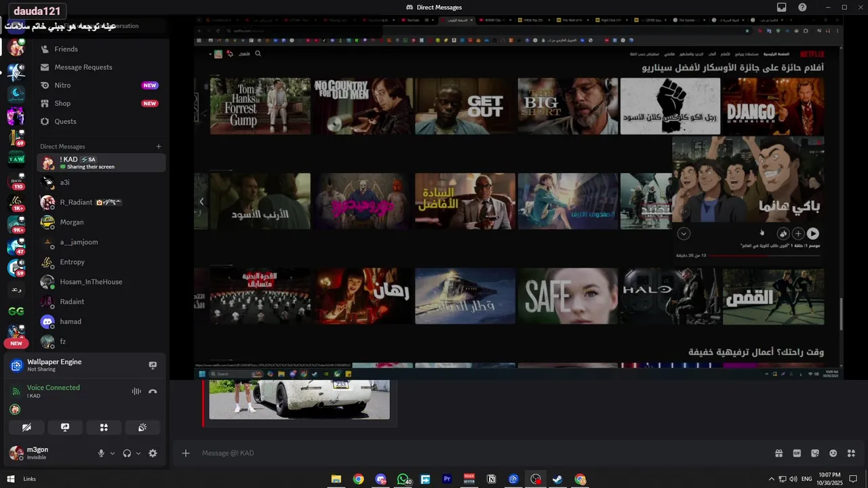Share your screen from voice panel

(65, 428)
